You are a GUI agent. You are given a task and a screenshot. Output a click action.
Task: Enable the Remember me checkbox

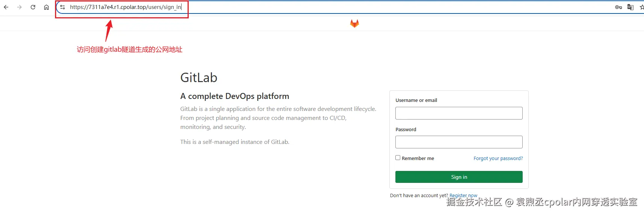pyautogui.click(x=398, y=158)
